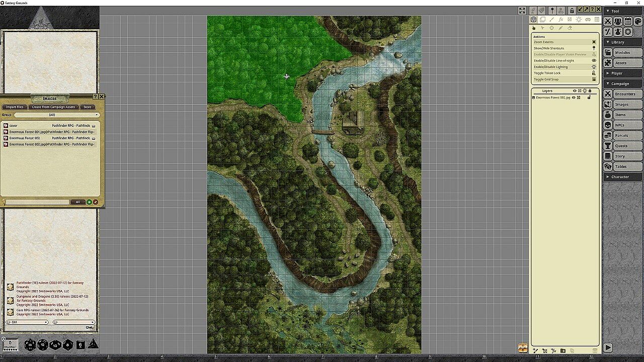Roll the d6 die
The height and width of the screenshot is (362, 644).
pyautogui.click(x=80, y=345)
